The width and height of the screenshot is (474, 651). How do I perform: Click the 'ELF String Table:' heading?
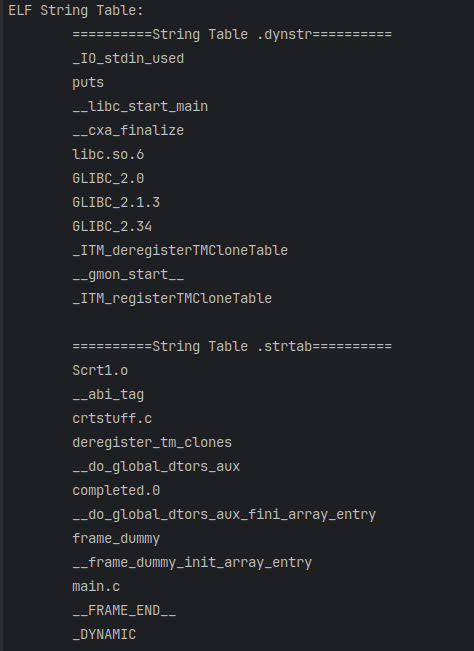(x=76, y=10)
